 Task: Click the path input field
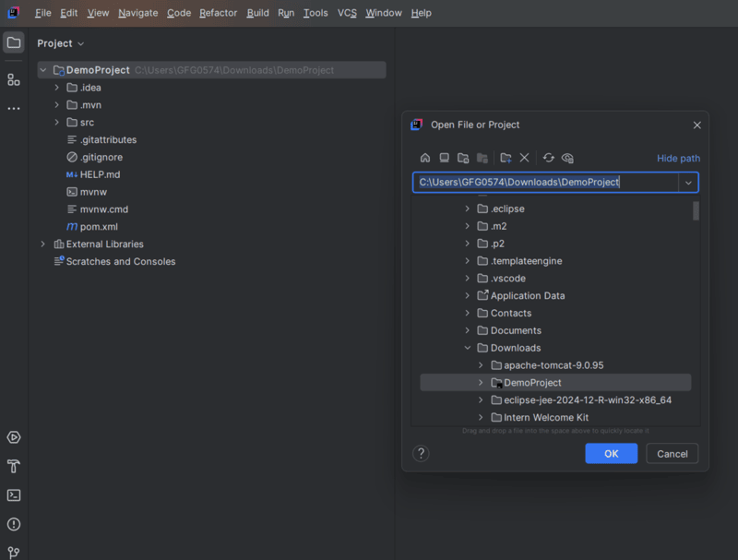click(x=544, y=183)
